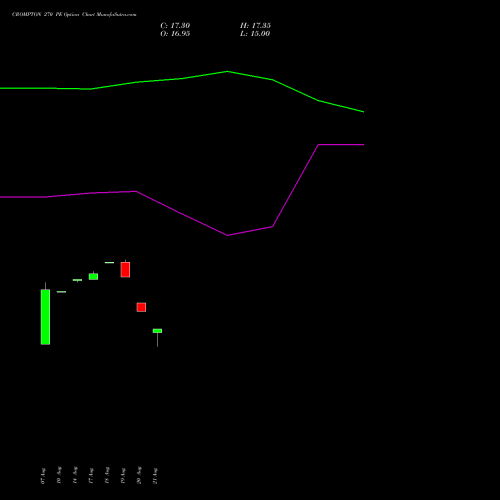This screenshot has height=500, width=500.
Task: Click the CROMPTON 270 PE chart title
Action: pos(74,15)
